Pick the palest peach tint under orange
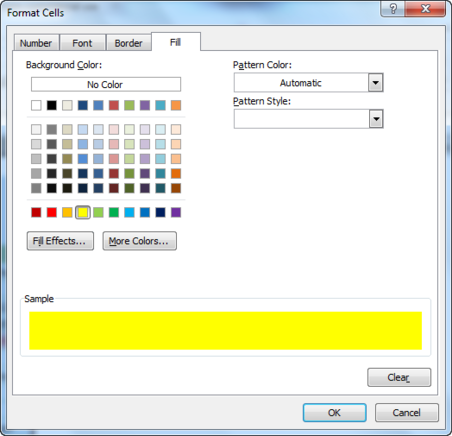Viewport: 452px width, 436px height. [176, 129]
